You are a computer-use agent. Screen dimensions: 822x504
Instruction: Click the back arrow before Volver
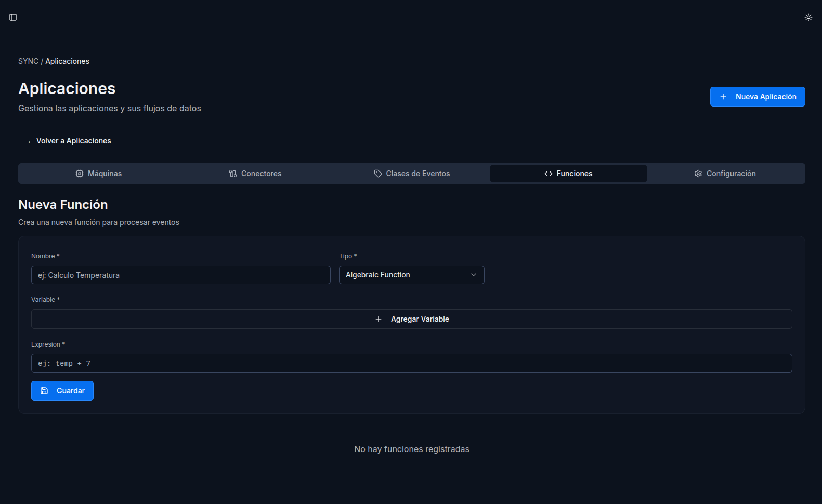click(31, 141)
